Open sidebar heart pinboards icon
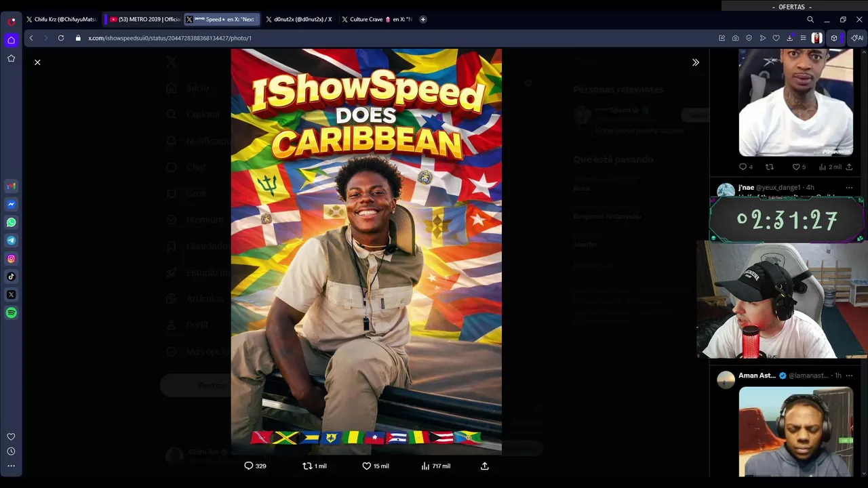Viewport: 868px width, 488px height. 11,437
